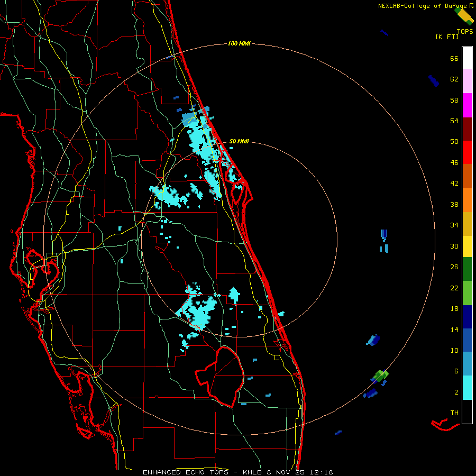Click the "6" legend value
The width and height of the screenshot is (476, 476).
click(x=456, y=371)
